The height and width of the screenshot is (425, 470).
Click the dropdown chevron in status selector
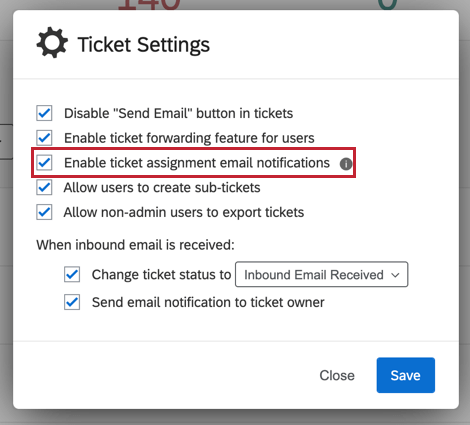[x=395, y=275]
